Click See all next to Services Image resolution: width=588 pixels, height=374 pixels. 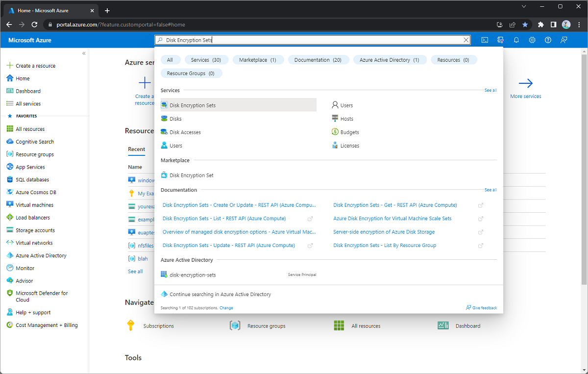coord(490,90)
